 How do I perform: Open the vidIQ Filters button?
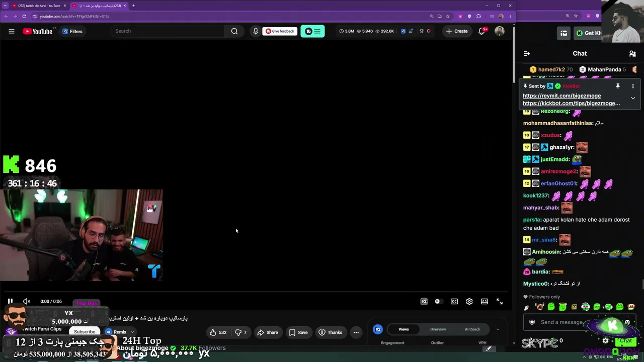tap(72, 31)
